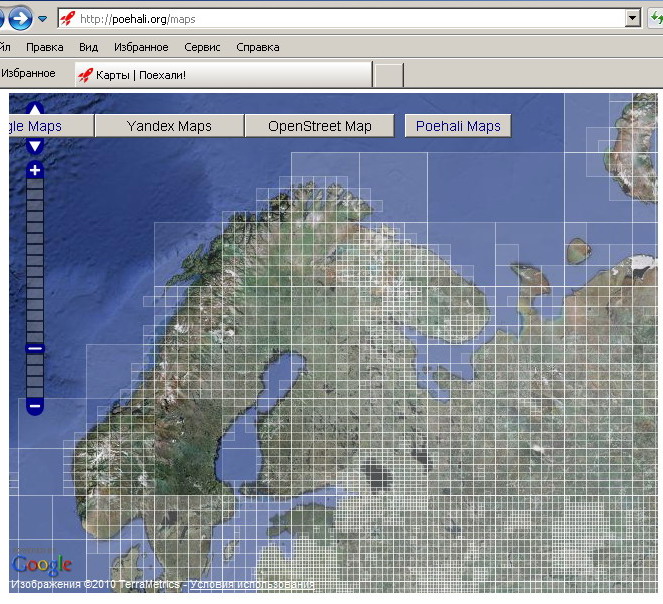
Task: Switch to Yandex Maps layer
Action: coord(169,126)
